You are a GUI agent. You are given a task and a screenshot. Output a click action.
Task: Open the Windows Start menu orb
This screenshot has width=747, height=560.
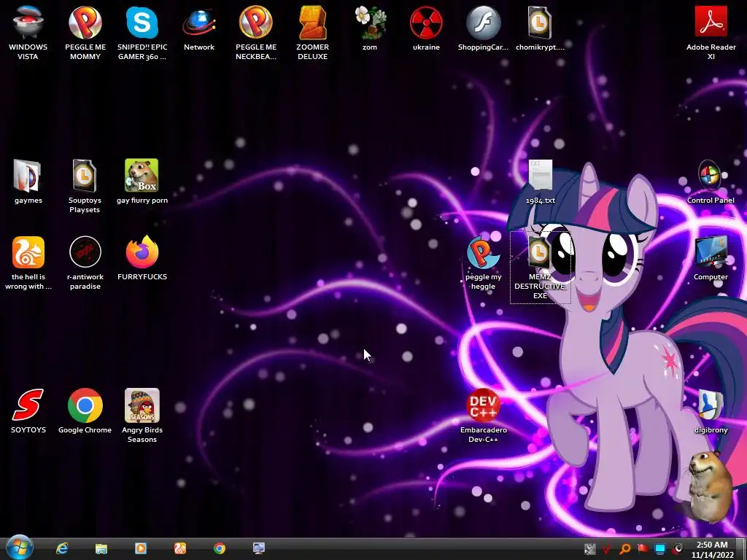pos(19,548)
